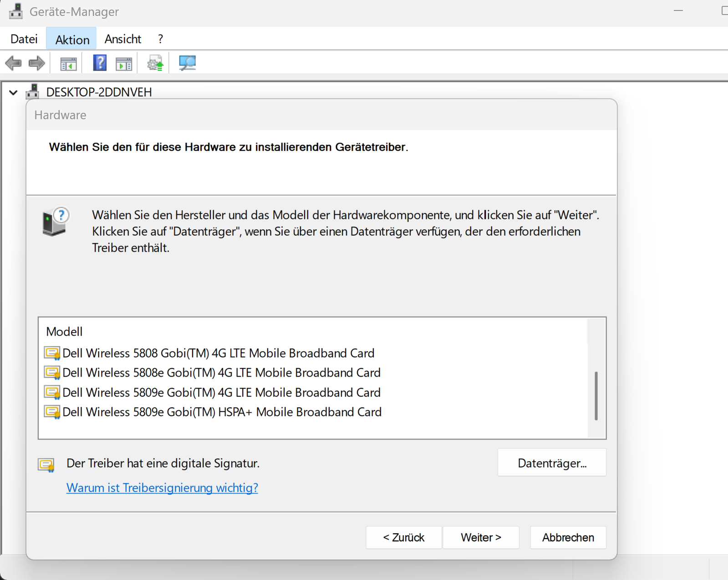Open the Ansicht menu
Image resolution: width=728 pixels, height=580 pixels.
[123, 39]
